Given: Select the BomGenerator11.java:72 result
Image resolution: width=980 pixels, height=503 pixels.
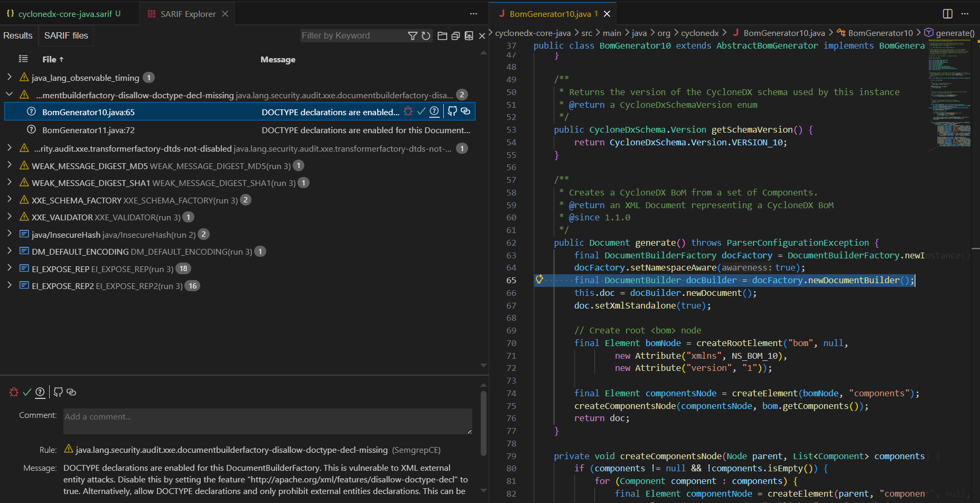Looking at the screenshot, I should [88, 130].
